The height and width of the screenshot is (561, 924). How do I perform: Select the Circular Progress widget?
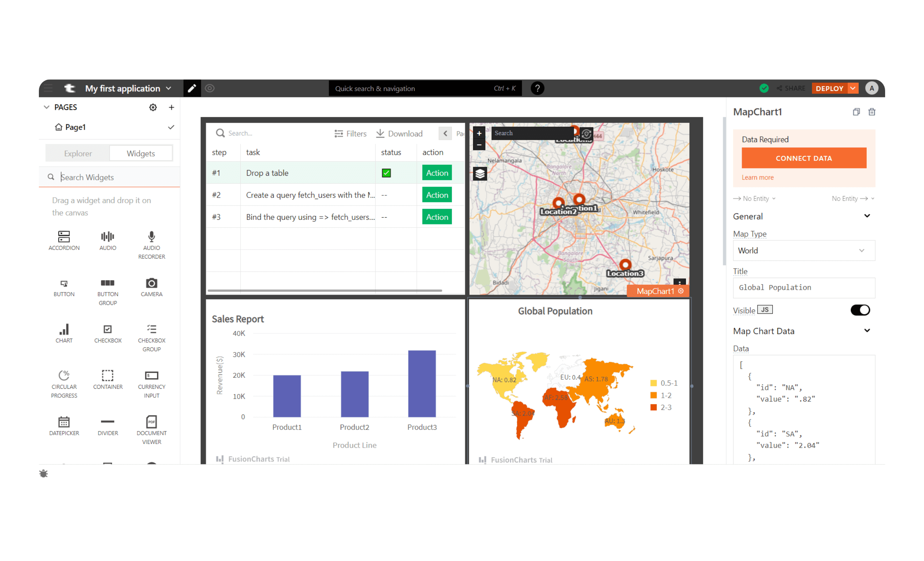pos(64,384)
